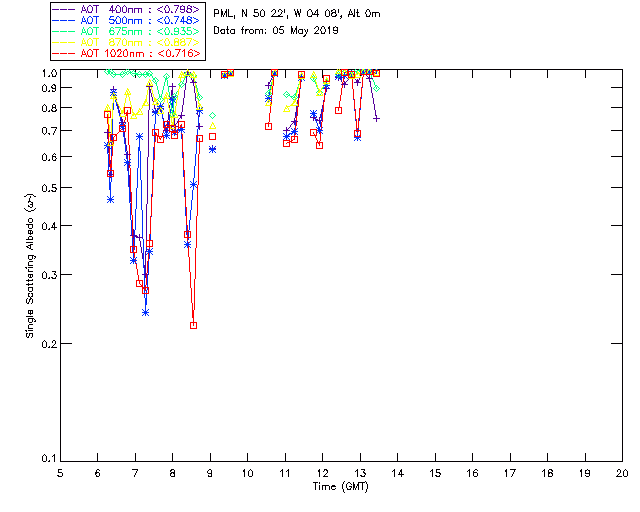Click the 0.2 tick label on y-axis
The image size is (640, 512).
click(x=47, y=344)
